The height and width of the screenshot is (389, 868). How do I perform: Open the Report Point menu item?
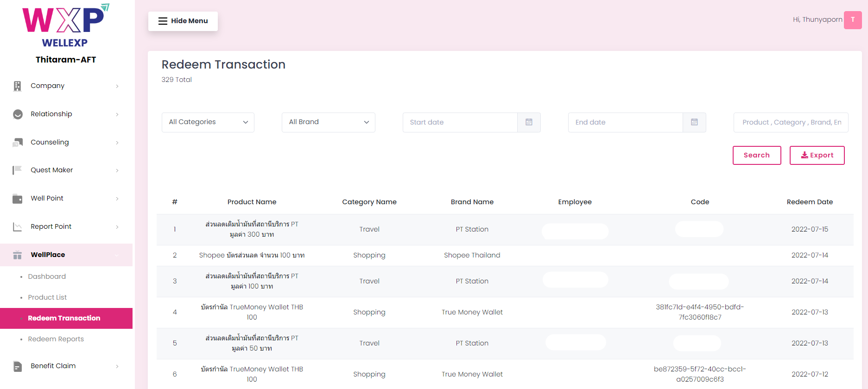(66, 227)
